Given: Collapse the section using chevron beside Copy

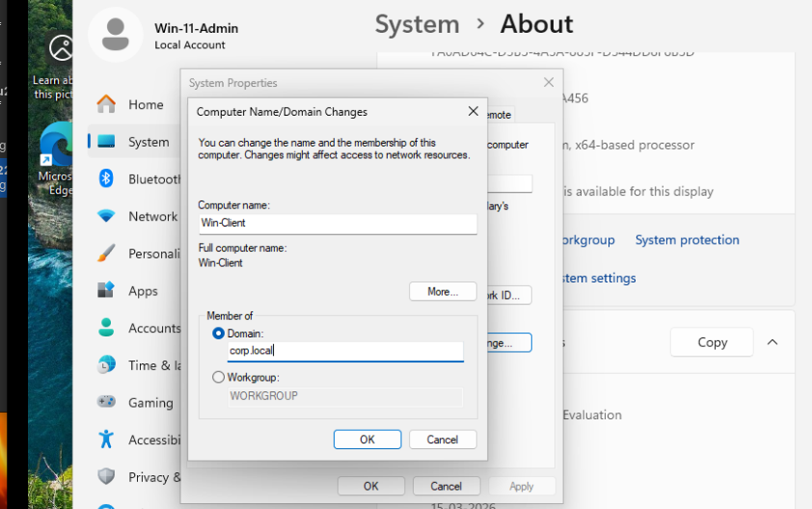Looking at the screenshot, I should [x=772, y=342].
